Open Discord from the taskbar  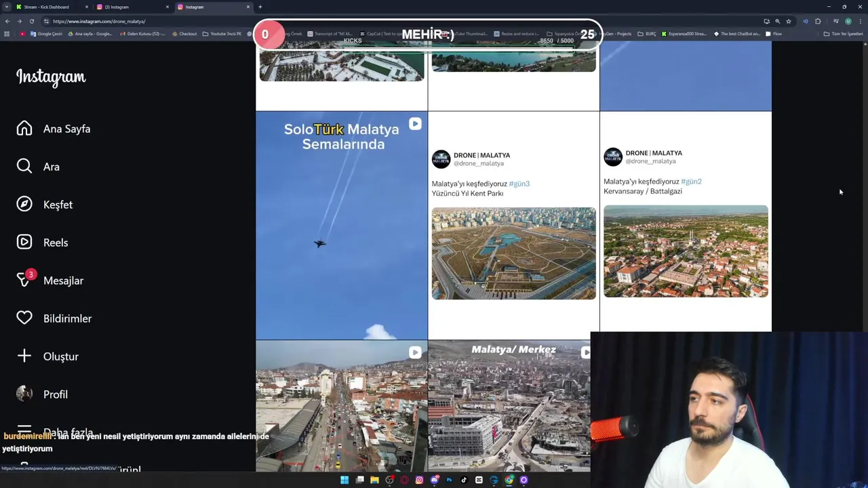click(434, 480)
